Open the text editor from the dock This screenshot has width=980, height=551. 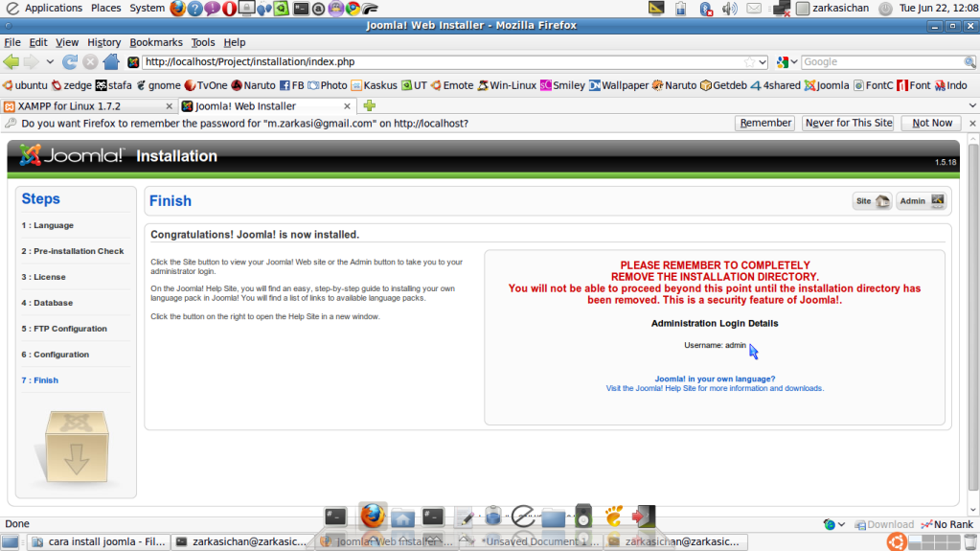464,517
